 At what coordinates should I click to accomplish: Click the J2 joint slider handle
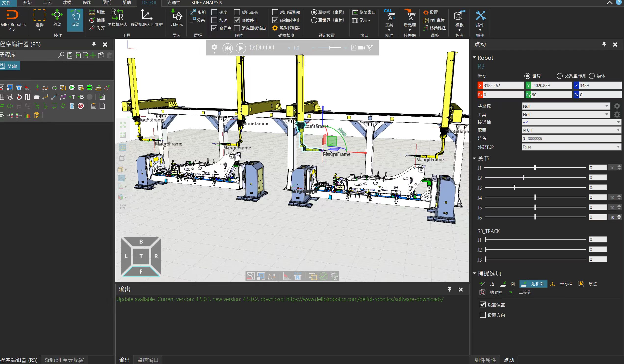[523, 178]
